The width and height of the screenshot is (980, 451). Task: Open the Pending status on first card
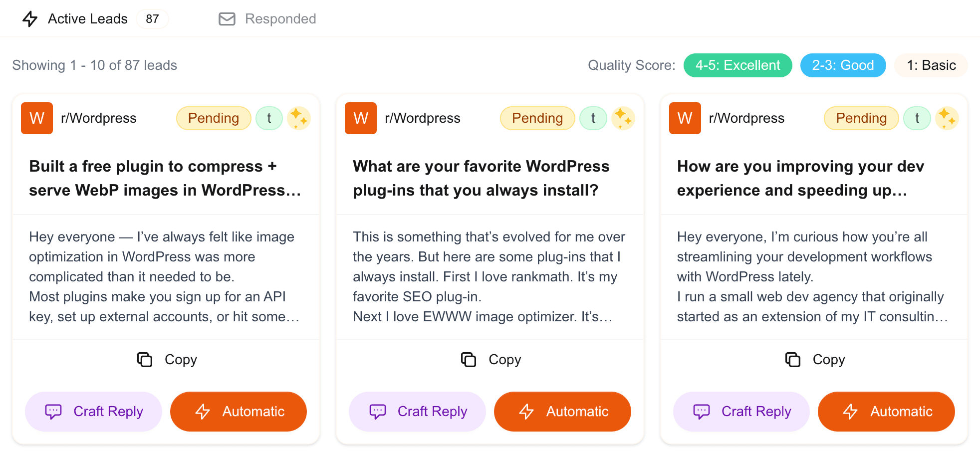point(214,118)
